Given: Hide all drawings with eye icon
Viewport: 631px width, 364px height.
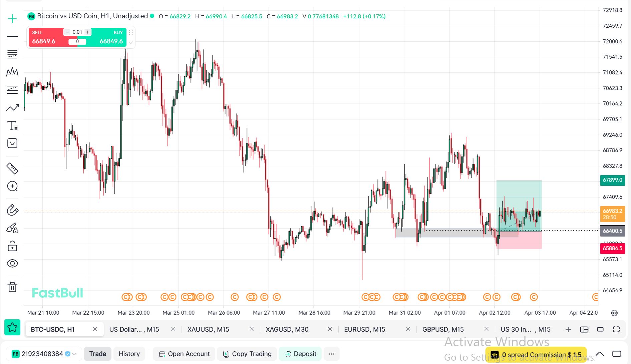Looking at the screenshot, I should pos(12,264).
